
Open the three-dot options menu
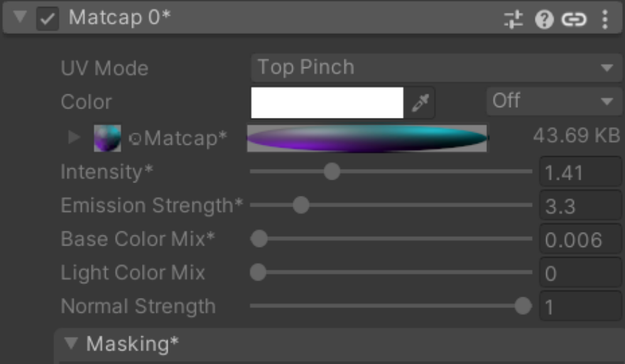coord(605,19)
